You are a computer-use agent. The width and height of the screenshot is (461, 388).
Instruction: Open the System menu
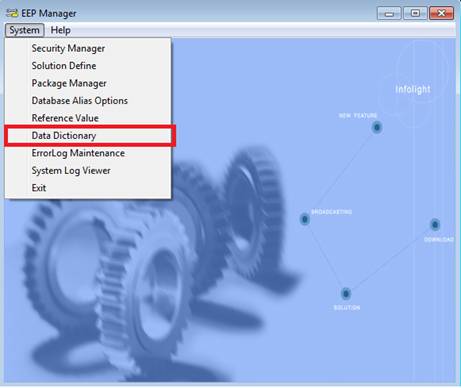[24, 30]
